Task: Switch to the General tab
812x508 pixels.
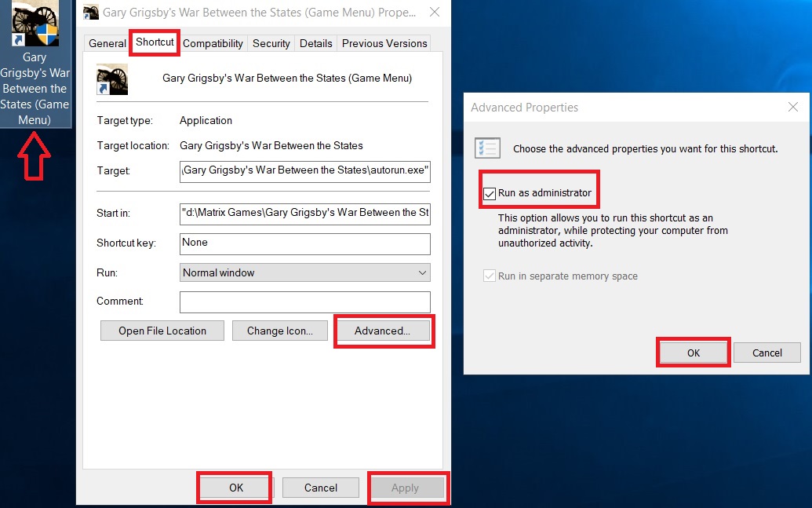Action: coord(107,43)
